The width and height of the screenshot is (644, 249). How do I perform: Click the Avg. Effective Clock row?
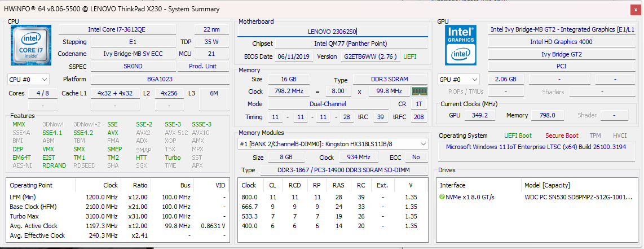[117, 235]
